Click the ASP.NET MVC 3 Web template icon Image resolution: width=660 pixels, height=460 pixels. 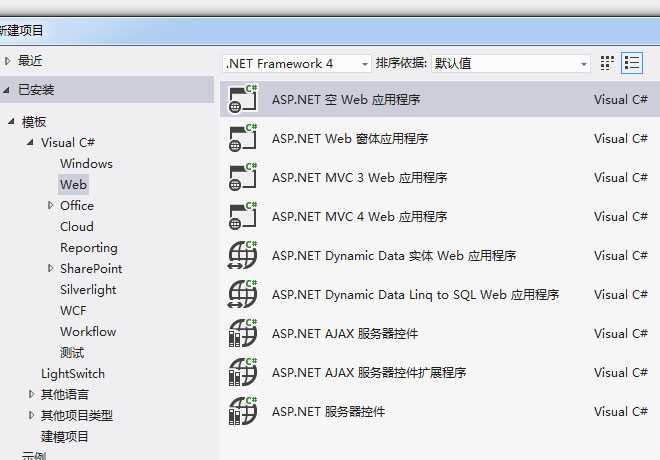pos(243,177)
